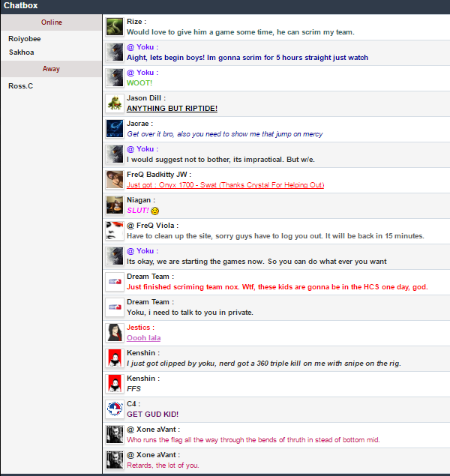450x476 pixels.
Task: Click Jestics' avatar image
Action: click(115, 333)
